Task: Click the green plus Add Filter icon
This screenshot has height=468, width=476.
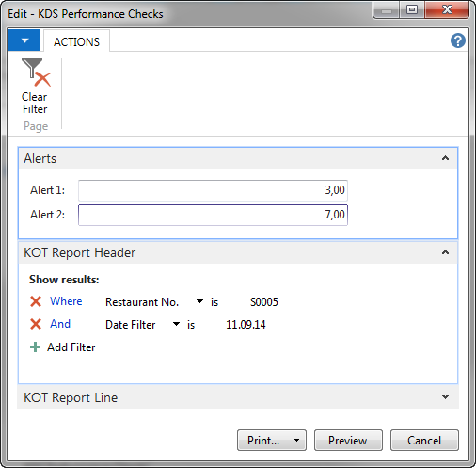Action: coord(35,347)
